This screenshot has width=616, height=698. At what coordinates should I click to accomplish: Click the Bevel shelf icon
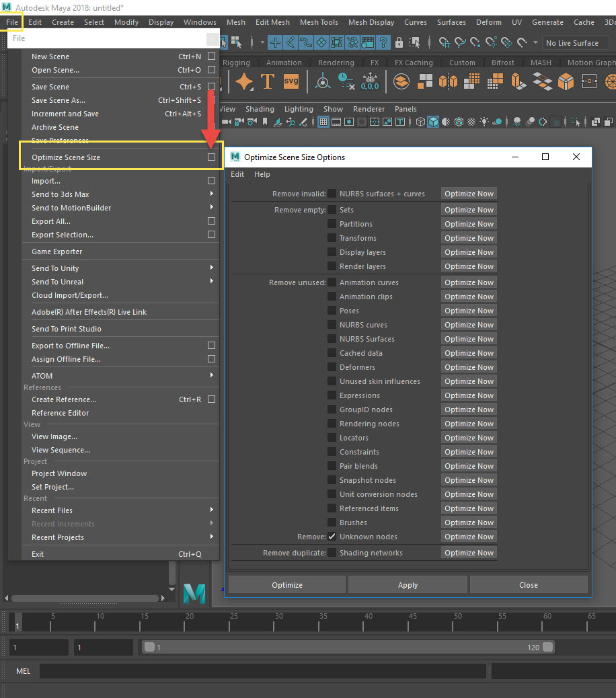click(x=566, y=82)
